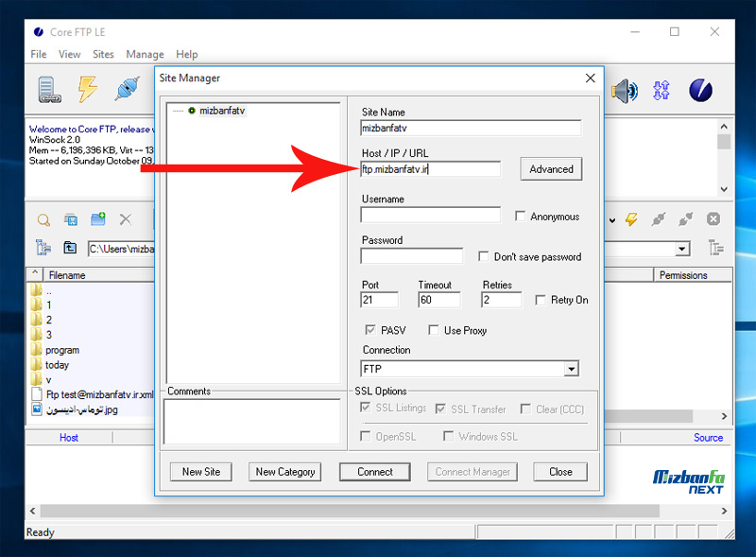Click the Port field

click(x=380, y=300)
